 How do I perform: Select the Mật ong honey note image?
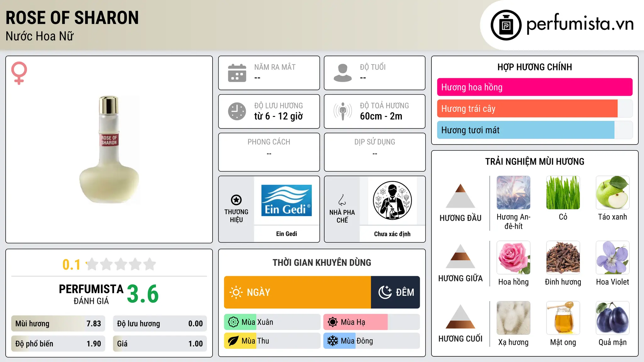563,318
